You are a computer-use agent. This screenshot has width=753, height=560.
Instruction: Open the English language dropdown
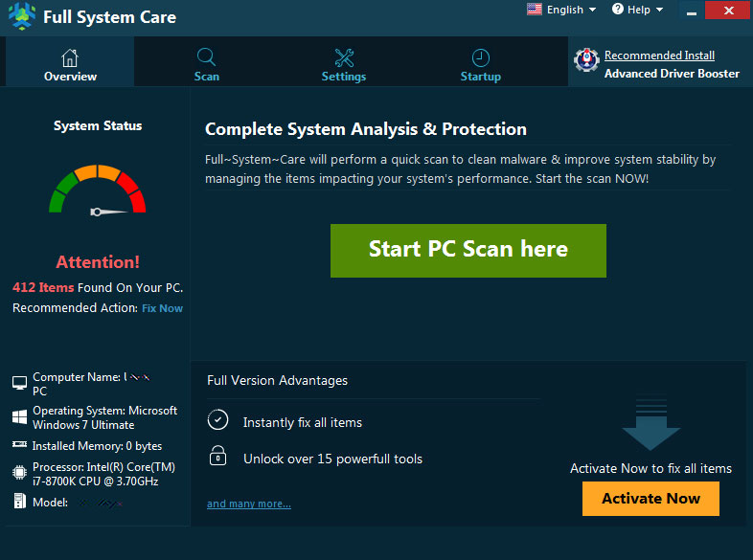coord(562,10)
